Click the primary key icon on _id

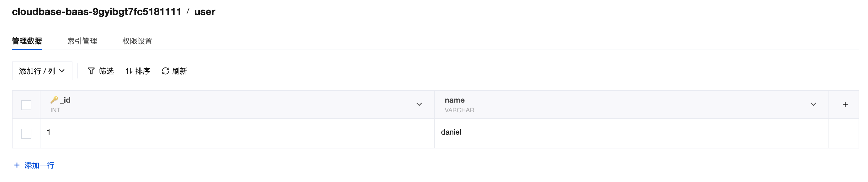coord(54,100)
